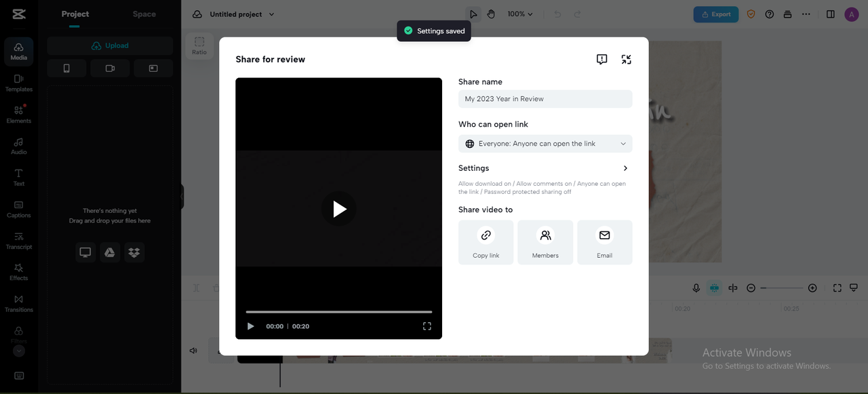Click fit timeline fullscreen icon

[837, 288]
